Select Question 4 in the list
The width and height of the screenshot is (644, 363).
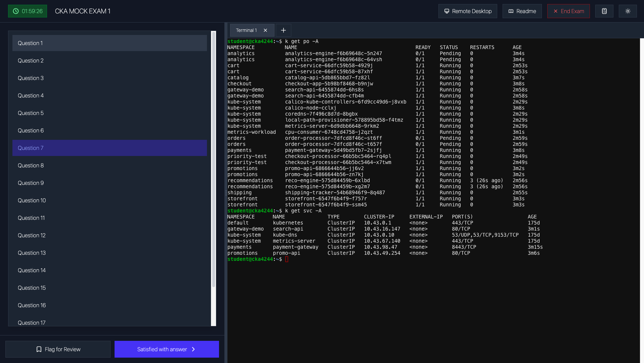pos(110,95)
